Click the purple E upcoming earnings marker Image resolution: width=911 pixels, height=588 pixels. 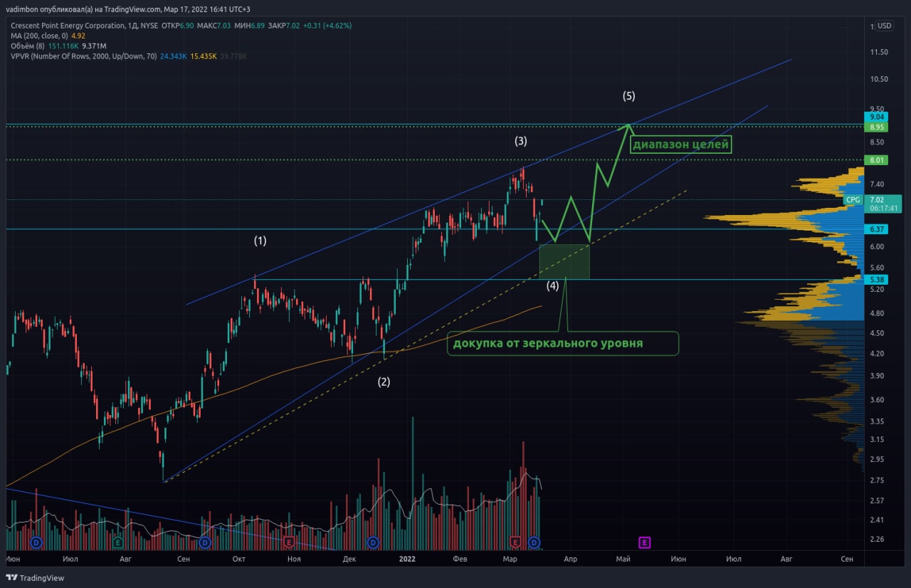pos(644,543)
